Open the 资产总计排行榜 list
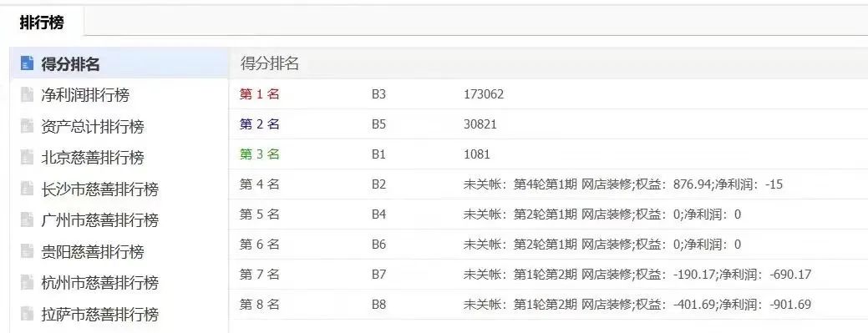 [93, 127]
